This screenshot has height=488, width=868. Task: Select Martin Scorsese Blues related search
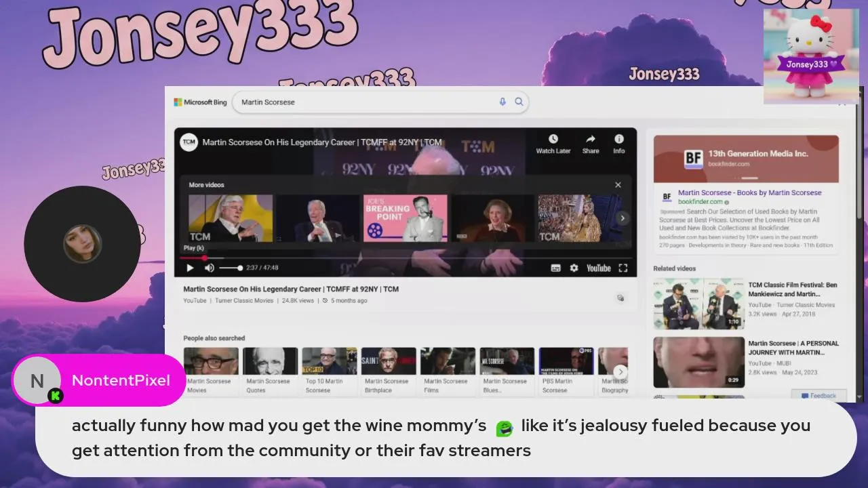click(x=507, y=371)
